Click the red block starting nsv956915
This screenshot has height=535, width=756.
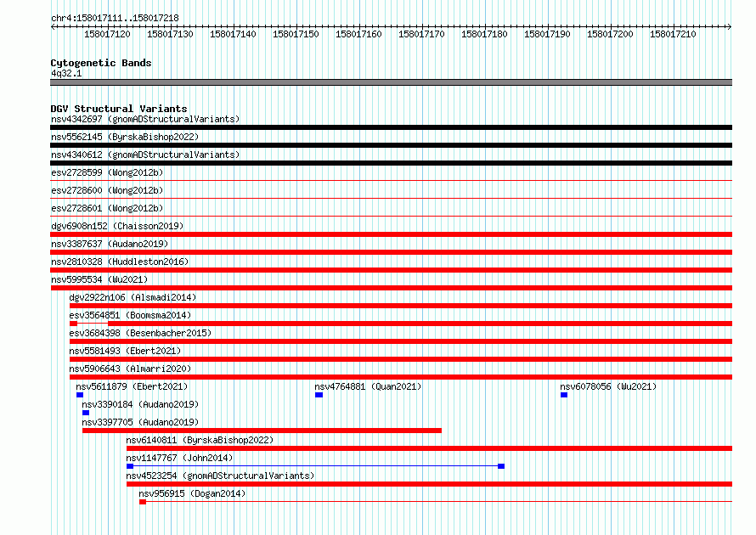143,502
